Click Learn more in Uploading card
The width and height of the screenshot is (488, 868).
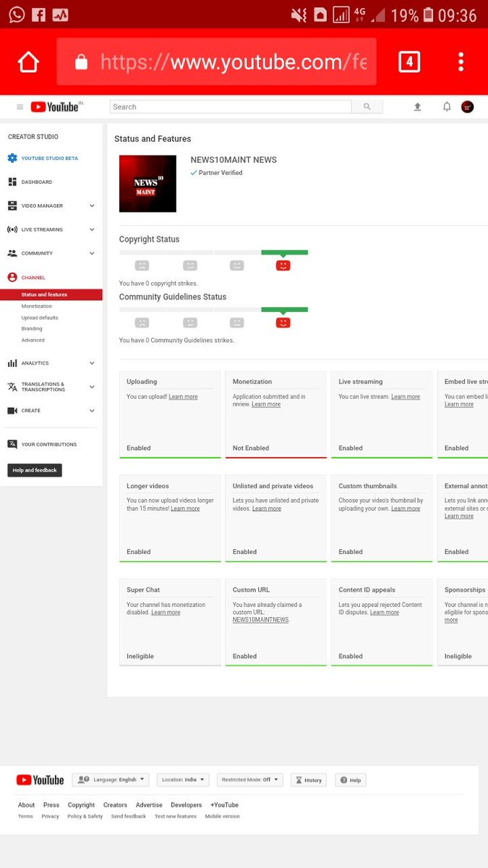(x=183, y=396)
